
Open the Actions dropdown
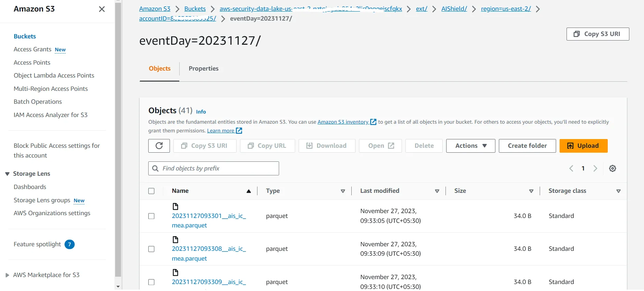click(470, 146)
